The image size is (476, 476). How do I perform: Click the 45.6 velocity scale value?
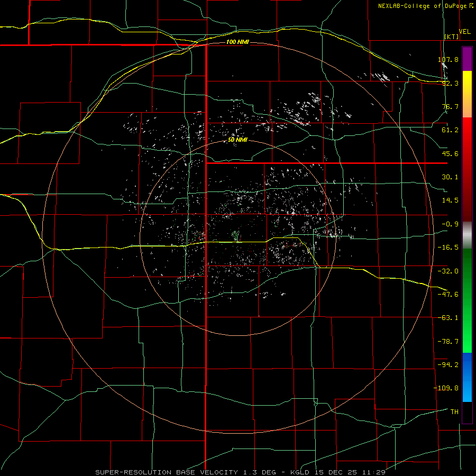tap(450, 153)
